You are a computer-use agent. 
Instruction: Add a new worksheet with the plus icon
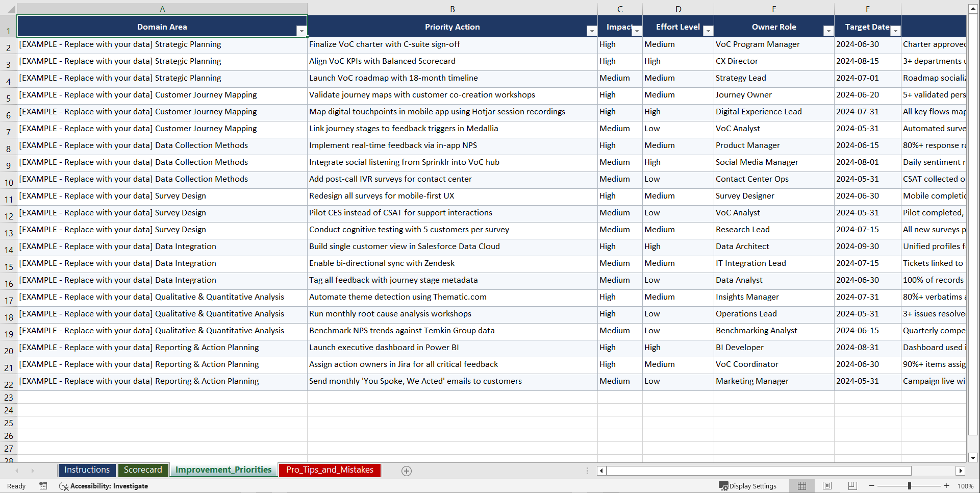(407, 471)
